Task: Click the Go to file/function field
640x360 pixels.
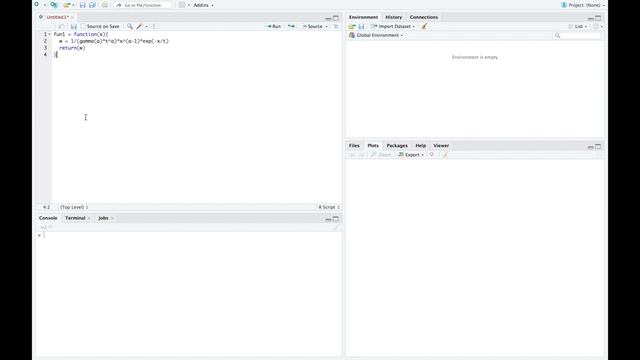Action: 143,5
